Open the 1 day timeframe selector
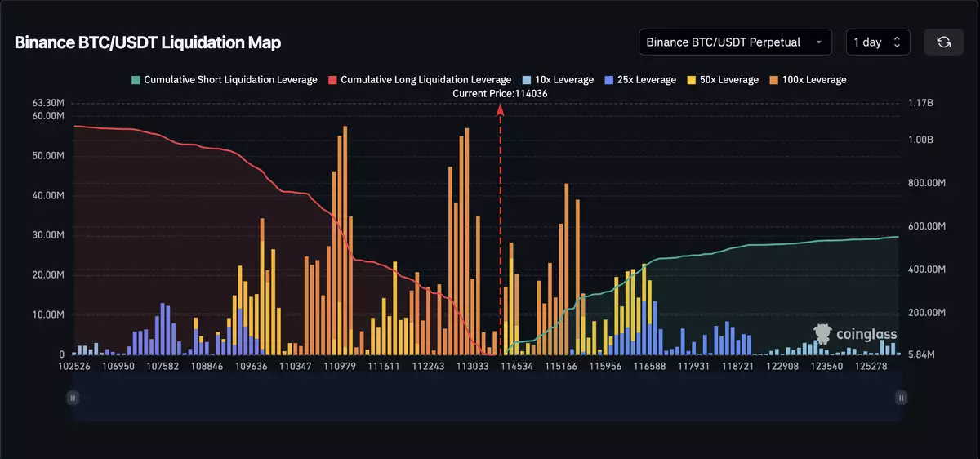This screenshot has width=980, height=459. pos(878,42)
